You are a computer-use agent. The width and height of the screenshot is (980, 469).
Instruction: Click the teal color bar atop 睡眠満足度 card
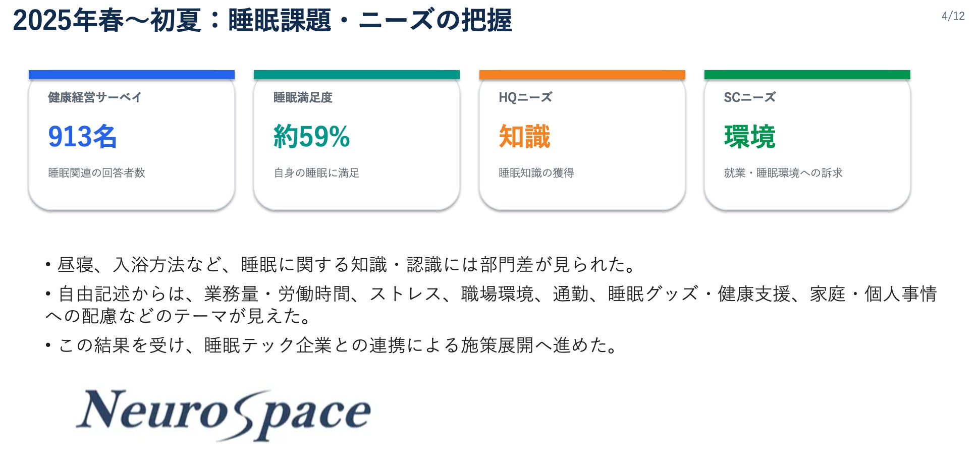click(x=357, y=75)
